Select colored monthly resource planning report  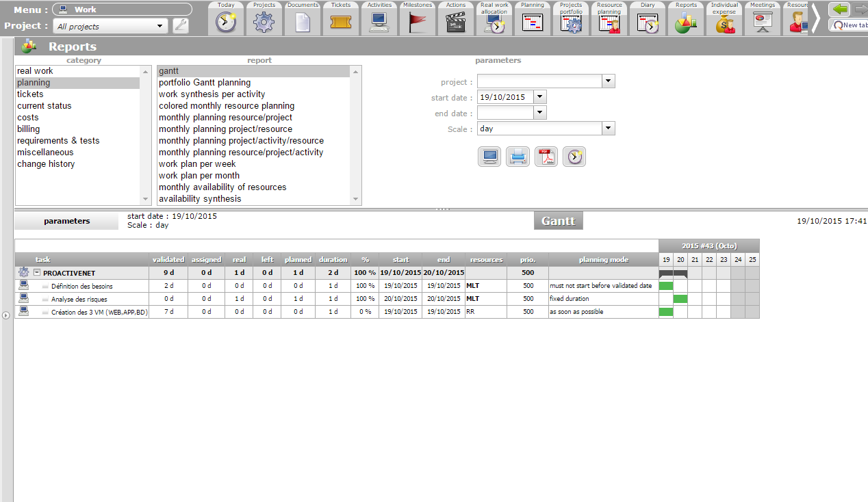click(253, 106)
